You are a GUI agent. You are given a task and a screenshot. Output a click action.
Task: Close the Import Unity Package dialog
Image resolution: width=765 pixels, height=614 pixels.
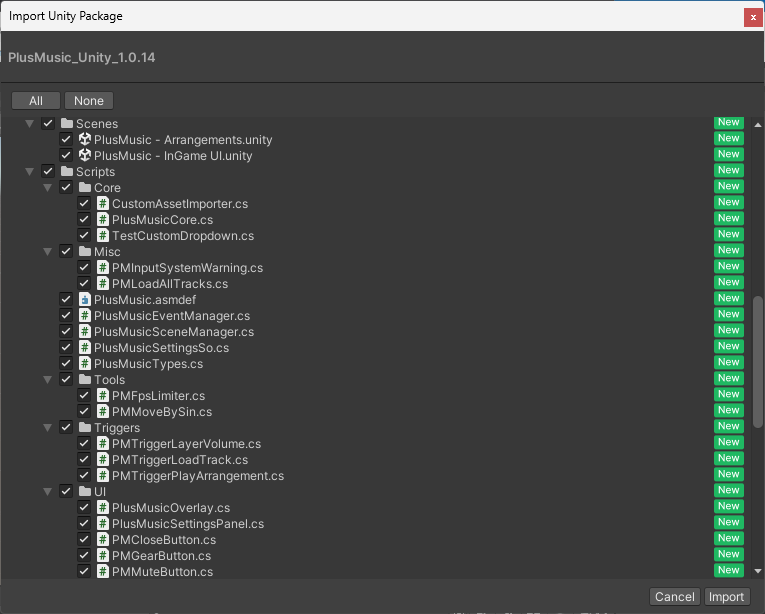tap(753, 18)
